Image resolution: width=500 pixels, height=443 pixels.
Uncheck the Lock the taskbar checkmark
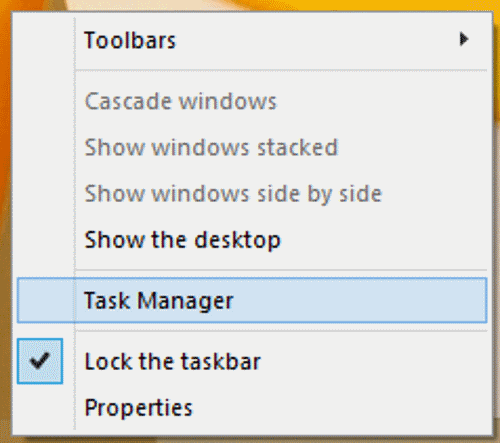[40, 361]
